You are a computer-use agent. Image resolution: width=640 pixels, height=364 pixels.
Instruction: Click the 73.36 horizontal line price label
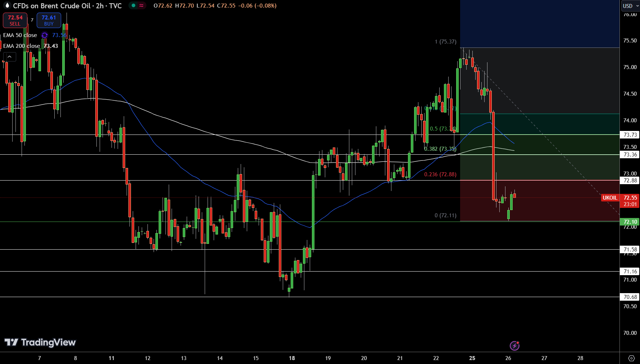[630, 155]
